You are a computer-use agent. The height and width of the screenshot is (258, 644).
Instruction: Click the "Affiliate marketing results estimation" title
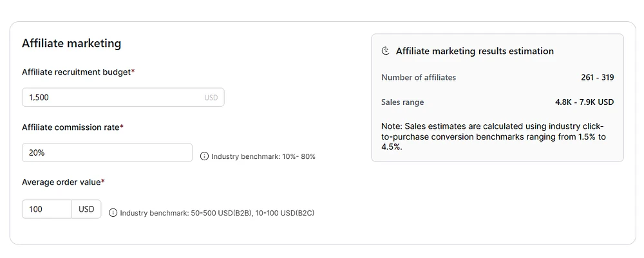point(475,51)
